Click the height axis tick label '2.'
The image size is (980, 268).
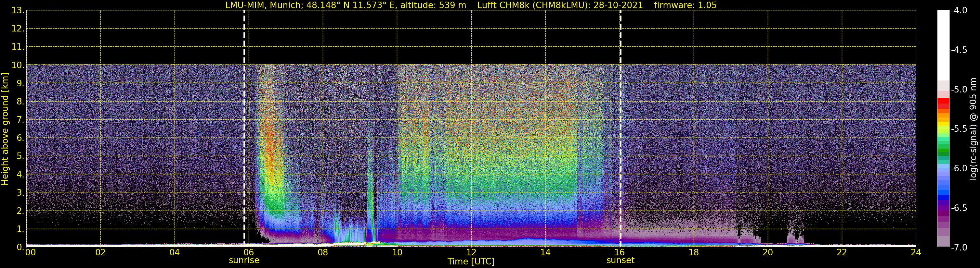[20, 211]
